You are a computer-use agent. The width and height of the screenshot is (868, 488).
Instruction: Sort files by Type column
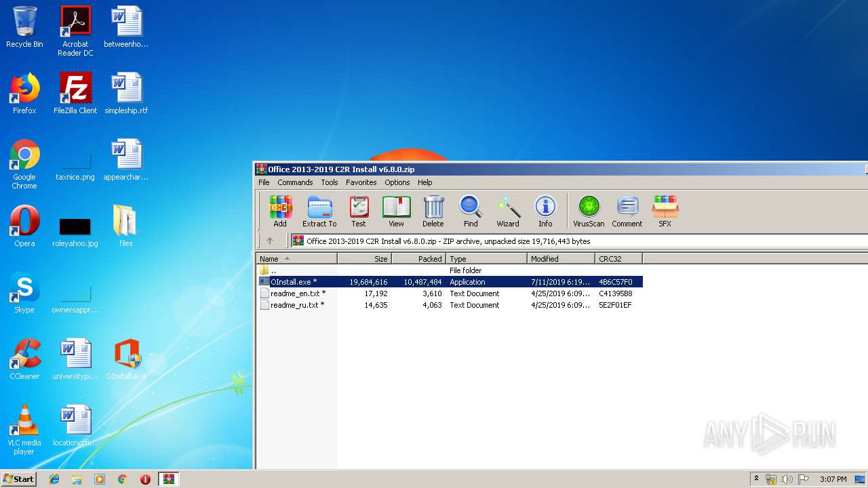(487, 258)
